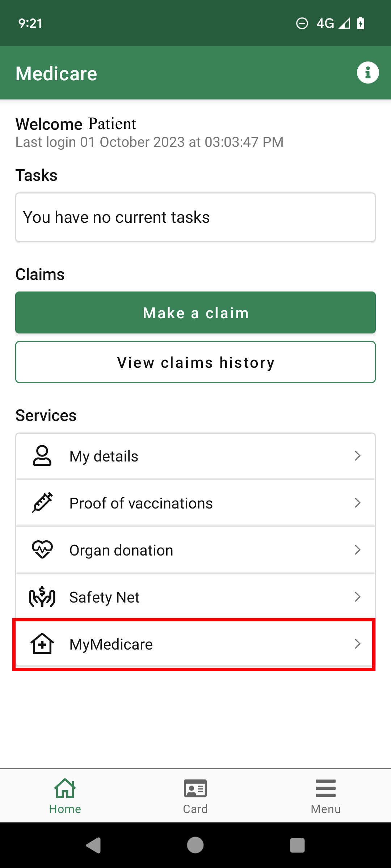The width and height of the screenshot is (391, 868).
Task: Click the MyMedicare house icon
Action: point(42,644)
